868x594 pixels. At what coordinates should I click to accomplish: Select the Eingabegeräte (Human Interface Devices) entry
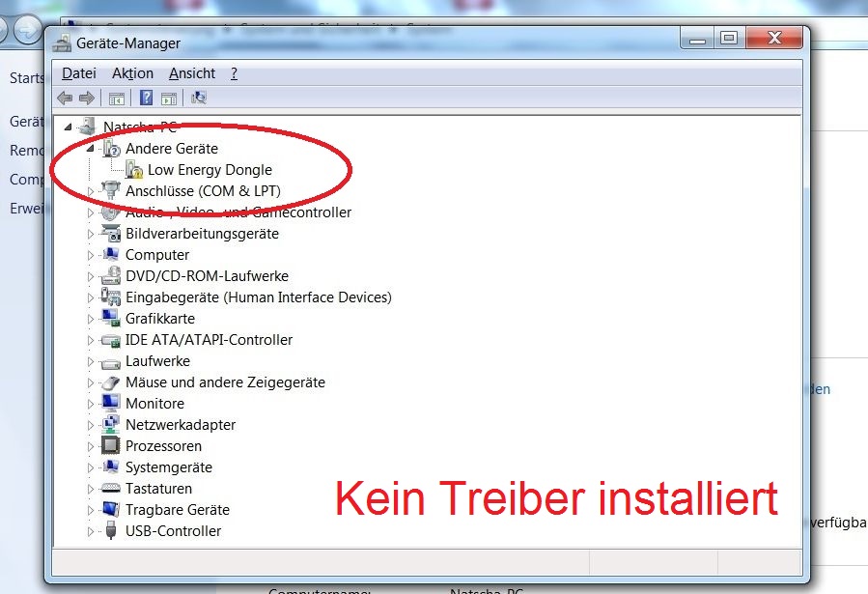258,297
